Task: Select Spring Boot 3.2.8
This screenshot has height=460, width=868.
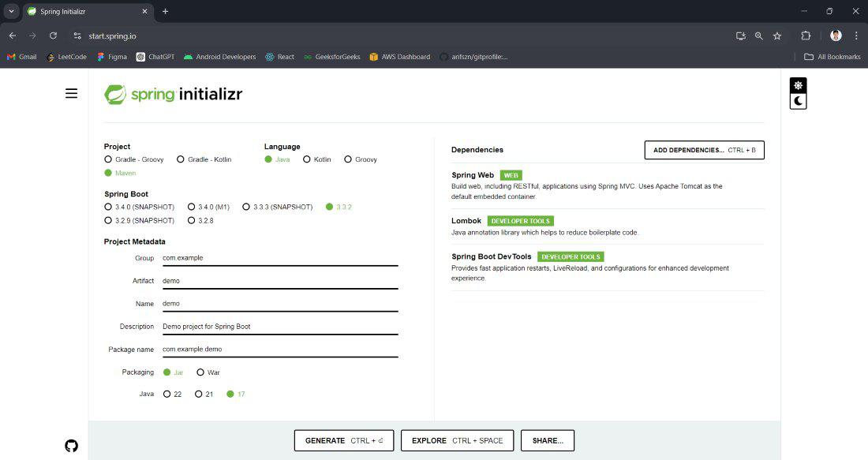Action: click(x=200, y=220)
